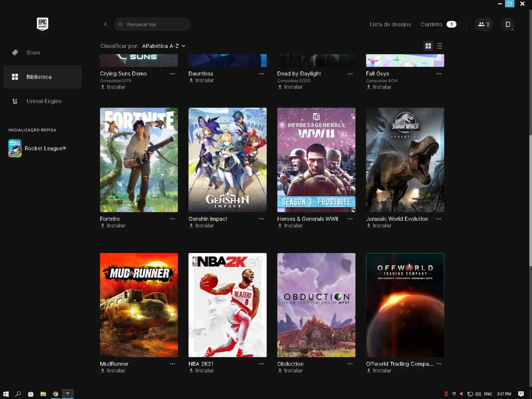
Task: Open options menu for Fortnite
Action: [x=173, y=219]
